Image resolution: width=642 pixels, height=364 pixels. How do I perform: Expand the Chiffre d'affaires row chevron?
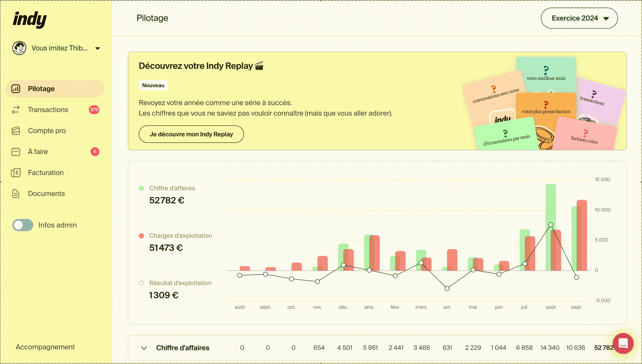click(x=144, y=348)
